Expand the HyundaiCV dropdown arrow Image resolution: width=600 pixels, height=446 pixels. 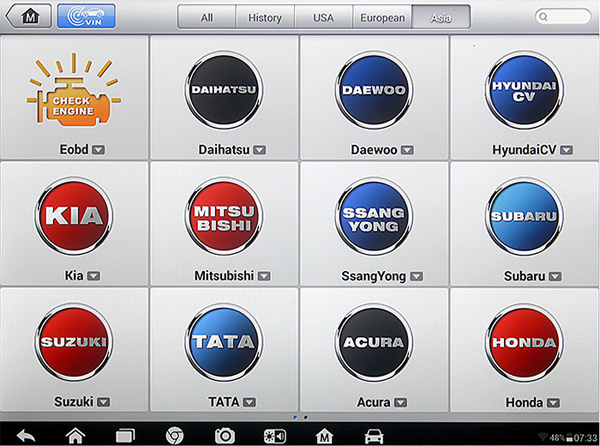pyautogui.click(x=567, y=150)
